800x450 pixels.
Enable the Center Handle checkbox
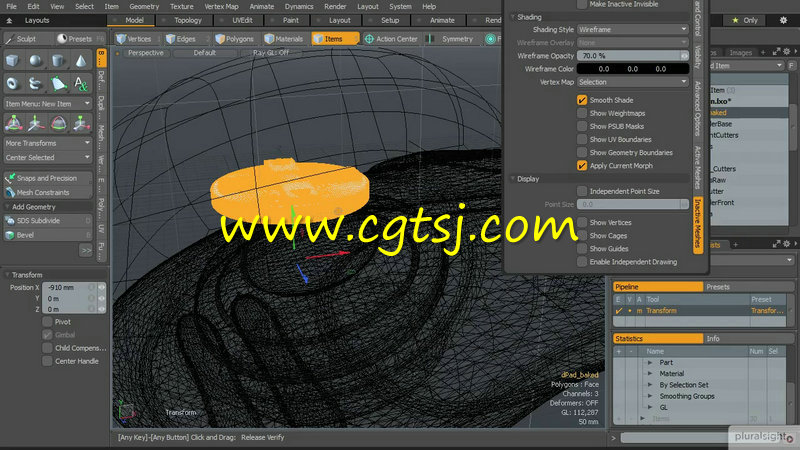tap(47, 361)
